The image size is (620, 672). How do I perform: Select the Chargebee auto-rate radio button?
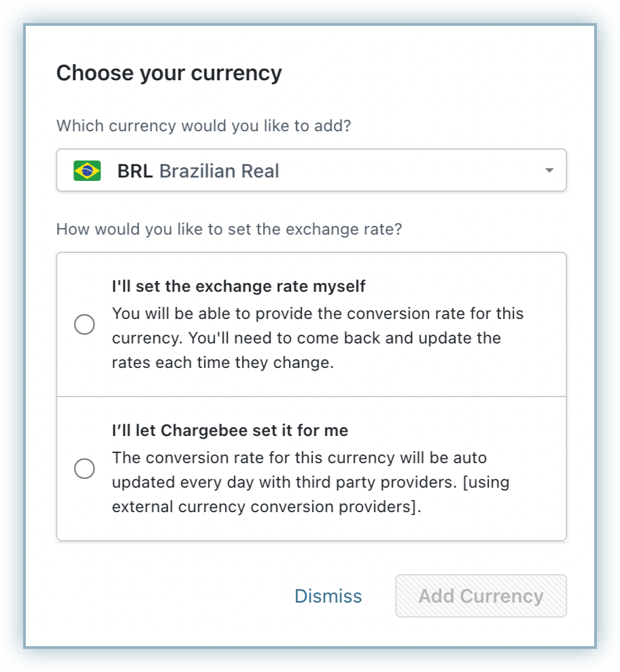pos(84,469)
